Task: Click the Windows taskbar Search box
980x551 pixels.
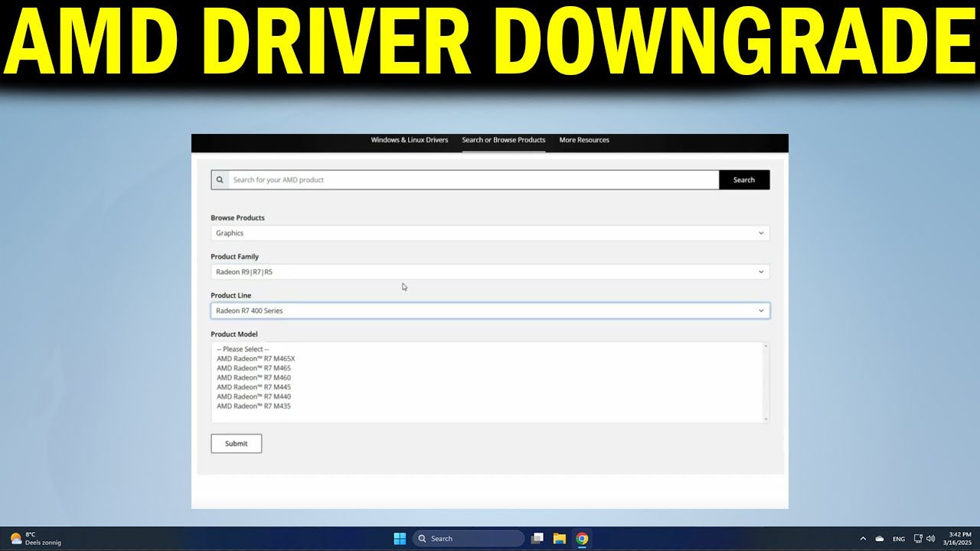Action: coord(469,539)
